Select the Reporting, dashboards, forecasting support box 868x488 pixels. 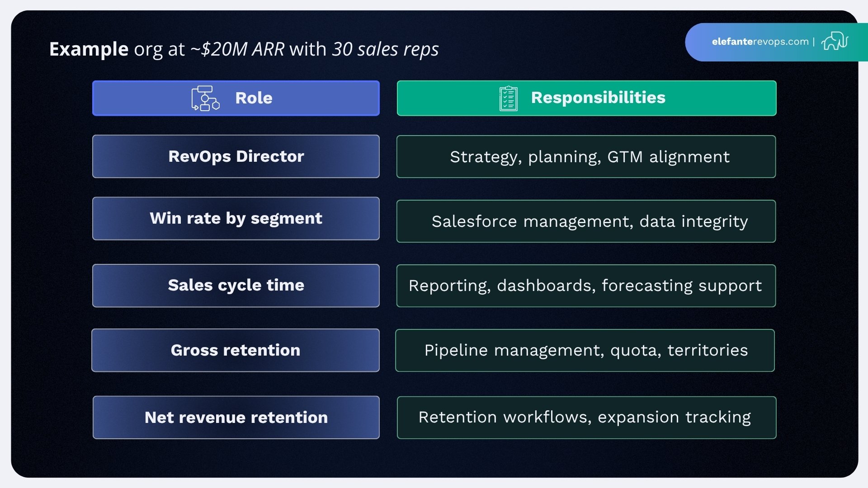[x=586, y=285]
